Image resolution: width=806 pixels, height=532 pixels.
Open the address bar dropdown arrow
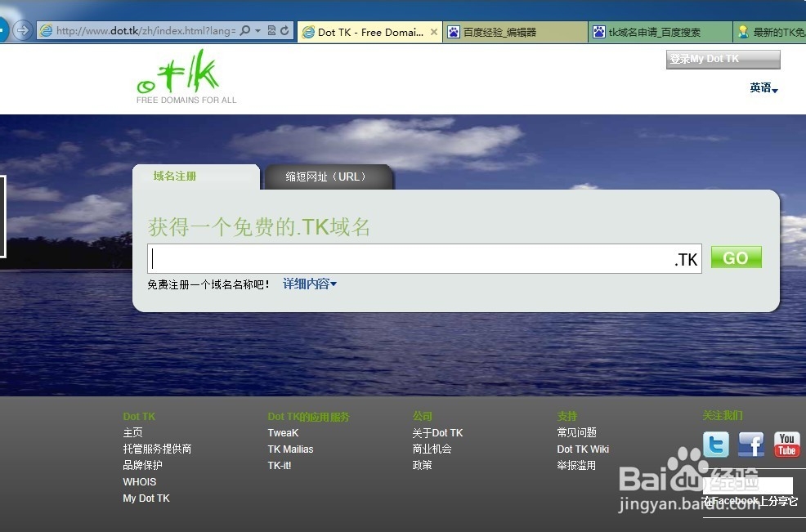click(x=258, y=31)
